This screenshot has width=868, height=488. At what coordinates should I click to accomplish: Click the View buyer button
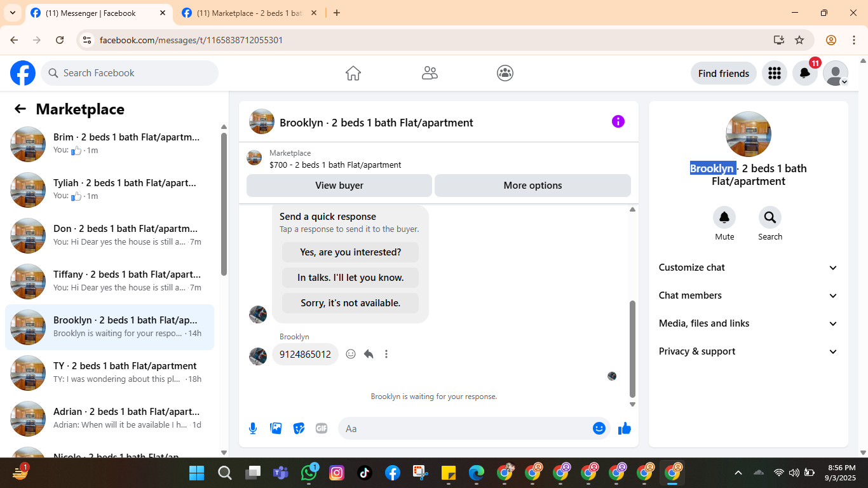pos(339,186)
